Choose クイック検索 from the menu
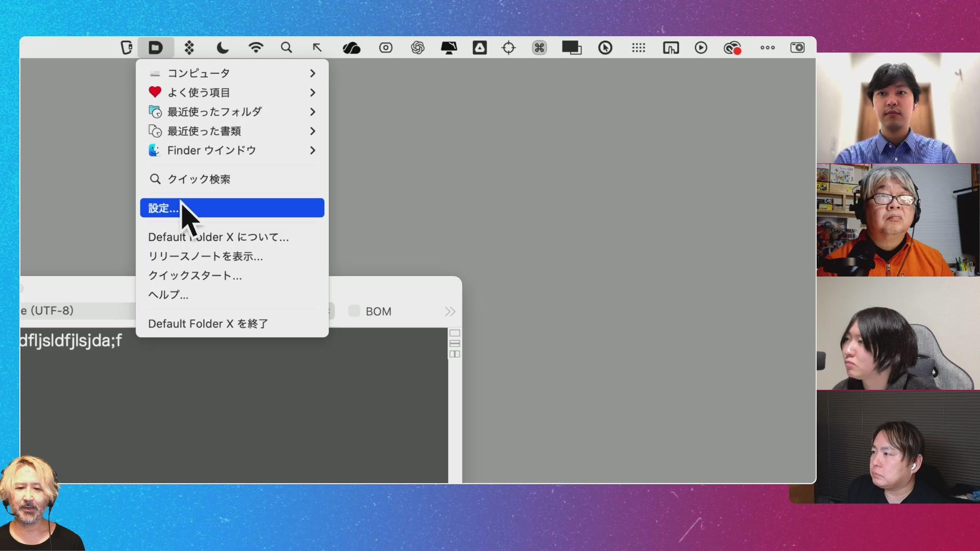The height and width of the screenshot is (551, 980). pyautogui.click(x=199, y=179)
